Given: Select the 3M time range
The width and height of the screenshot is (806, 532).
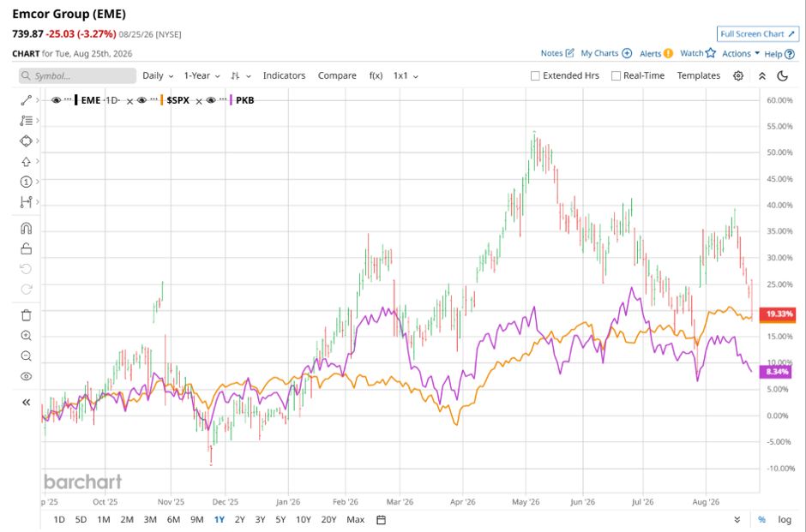Looking at the screenshot, I should 150,520.
